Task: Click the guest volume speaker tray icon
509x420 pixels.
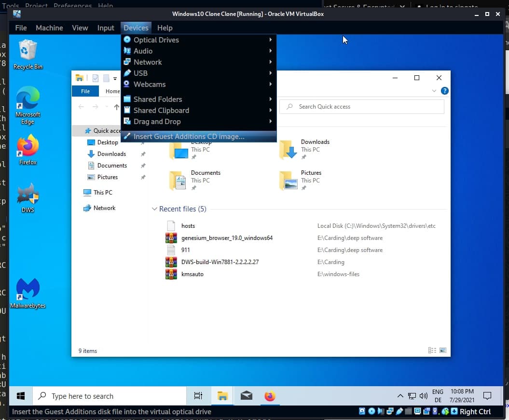Action: click(423, 396)
